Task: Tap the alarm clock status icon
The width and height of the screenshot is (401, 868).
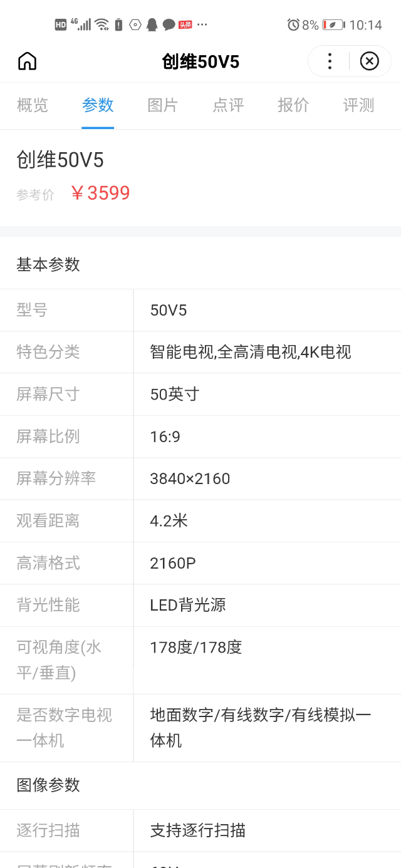Action: (x=293, y=25)
